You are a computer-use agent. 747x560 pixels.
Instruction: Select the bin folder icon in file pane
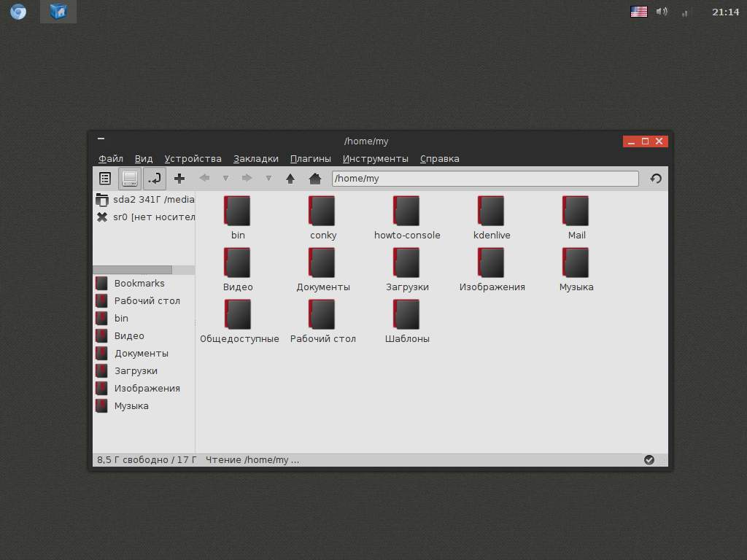click(x=237, y=211)
